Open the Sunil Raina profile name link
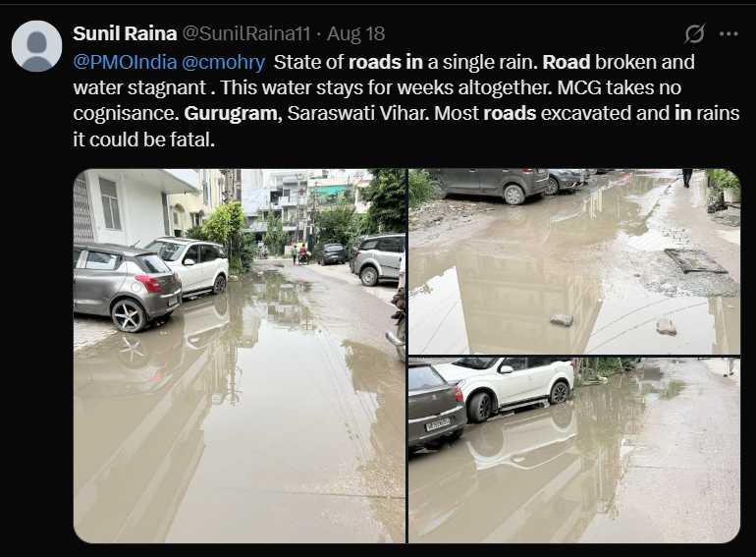The image size is (756, 557). pyautogui.click(x=125, y=33)
